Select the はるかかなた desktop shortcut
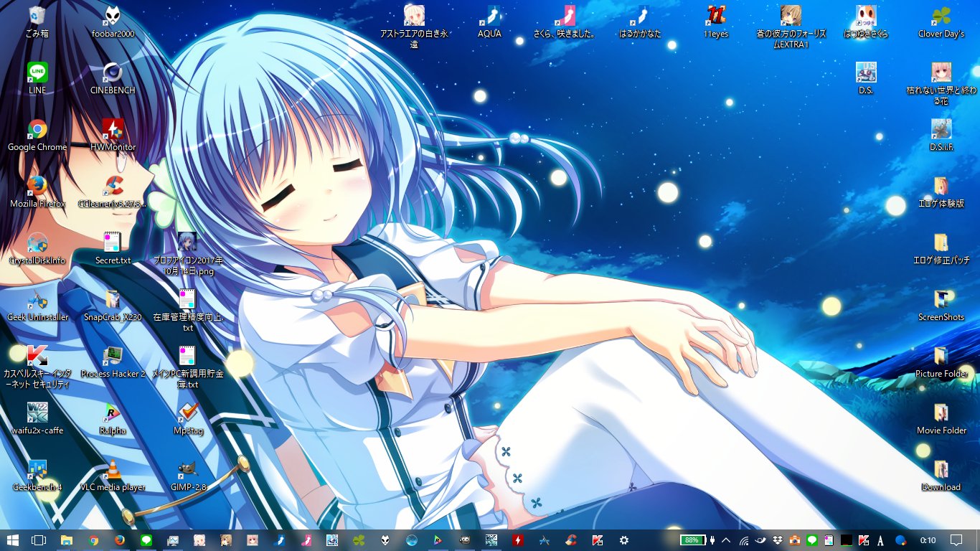Image resolution: width=980 pixels, height=551 pixels. pyautogui.click(x=640, y=22)
